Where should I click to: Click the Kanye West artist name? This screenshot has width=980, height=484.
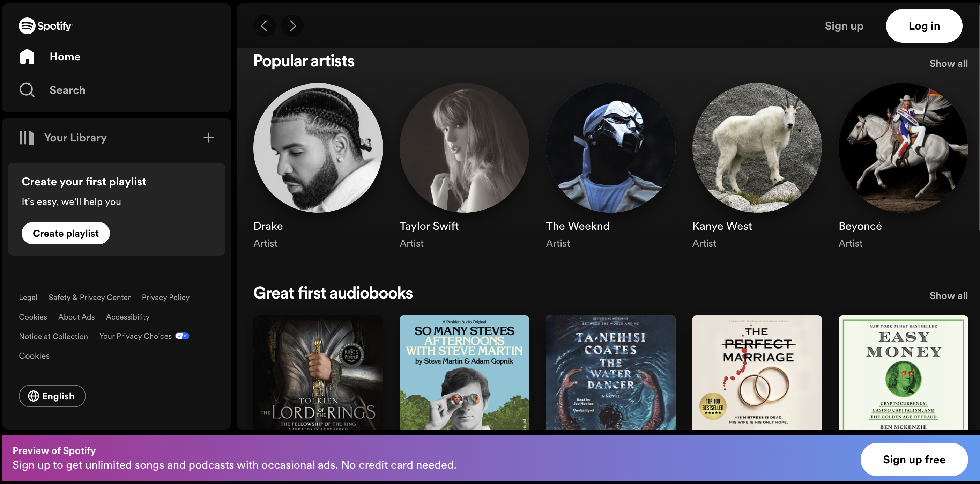tap(722, 226)
